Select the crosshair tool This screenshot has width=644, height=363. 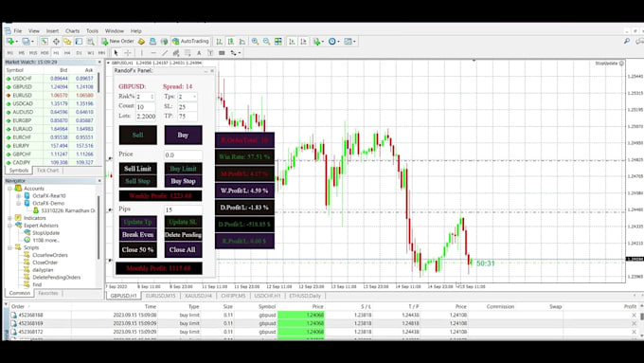pos(128,53)
